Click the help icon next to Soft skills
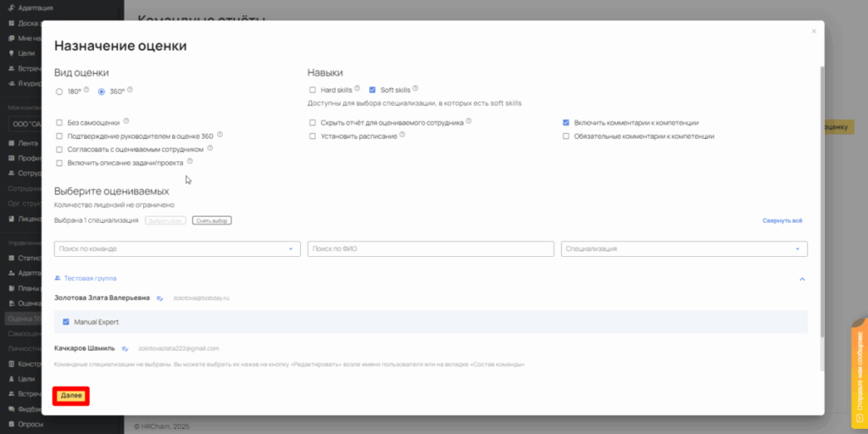The image size is (868, 434). click(x=415, y=88)
